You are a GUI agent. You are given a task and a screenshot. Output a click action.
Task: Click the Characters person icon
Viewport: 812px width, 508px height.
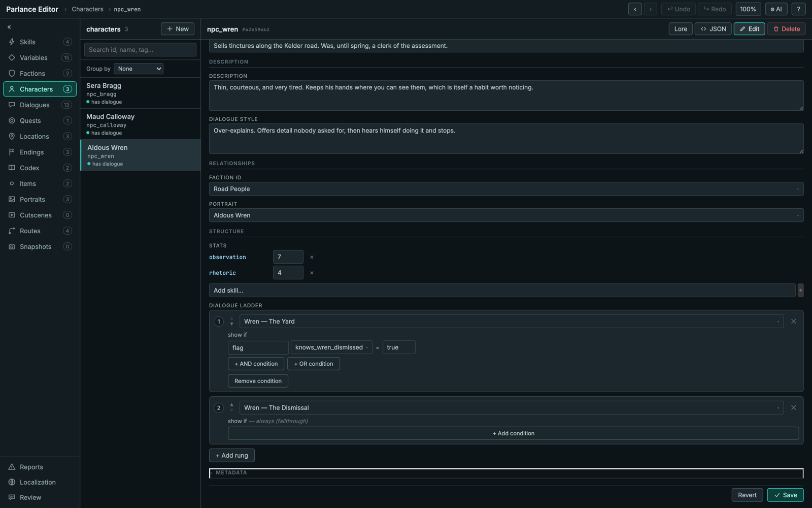coord(12,89)
